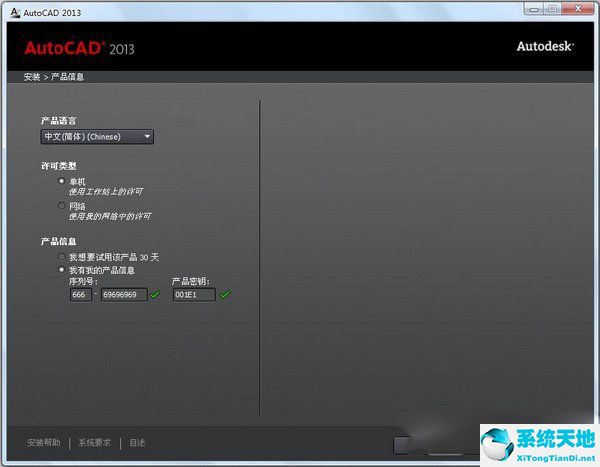Click the green checkmark beside the serial number
Viewport: 600px width, 467px height.
(x=155, y=295)
